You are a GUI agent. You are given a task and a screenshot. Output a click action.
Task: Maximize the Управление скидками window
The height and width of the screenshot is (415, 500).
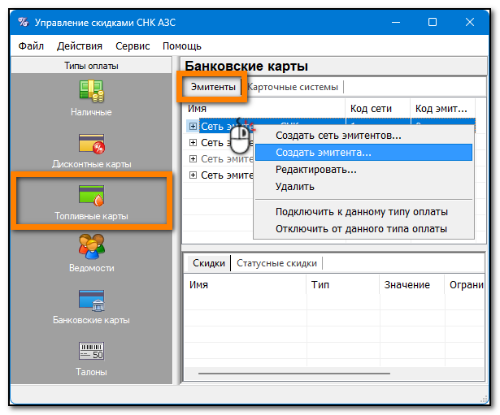[x=432, y=22]
